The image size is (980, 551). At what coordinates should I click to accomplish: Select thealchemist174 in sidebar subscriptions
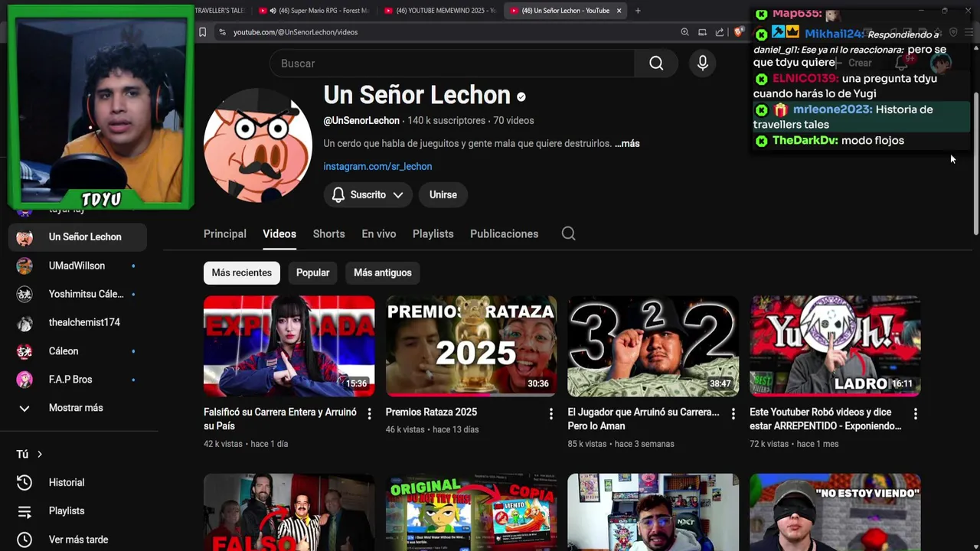point(77,323)
